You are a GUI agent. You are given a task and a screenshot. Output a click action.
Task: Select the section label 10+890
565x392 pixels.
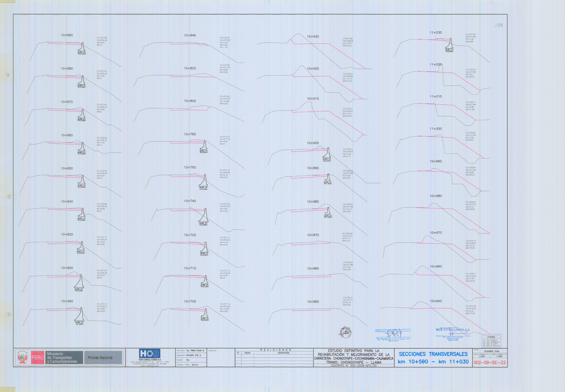tap(313, 168)
